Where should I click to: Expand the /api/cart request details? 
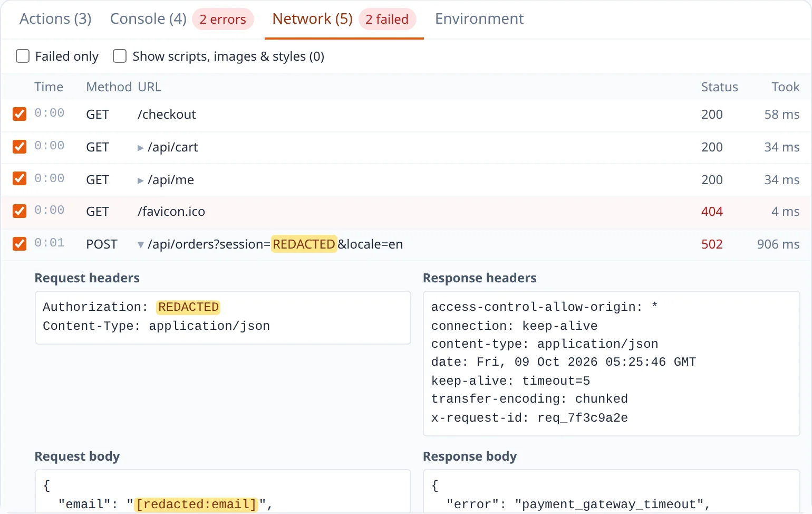(x=140, y=148)
